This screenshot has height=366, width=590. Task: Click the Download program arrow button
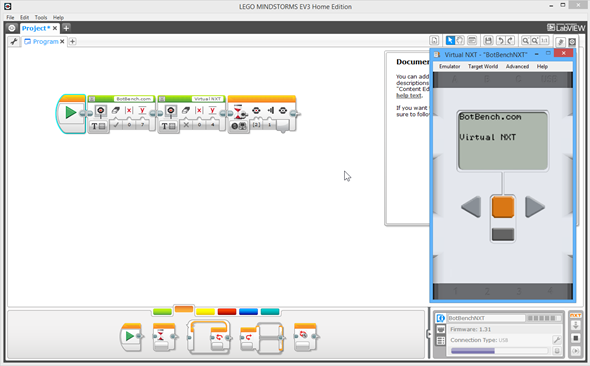click(x=576, y=326)
